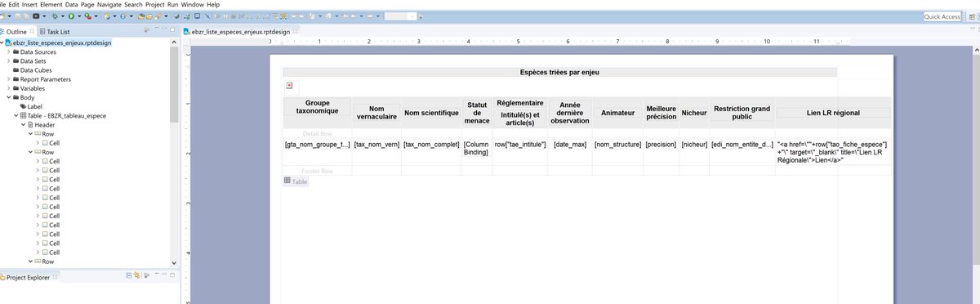Open the Help menu
The image size is (980, 304).
(x=213, y=4)
